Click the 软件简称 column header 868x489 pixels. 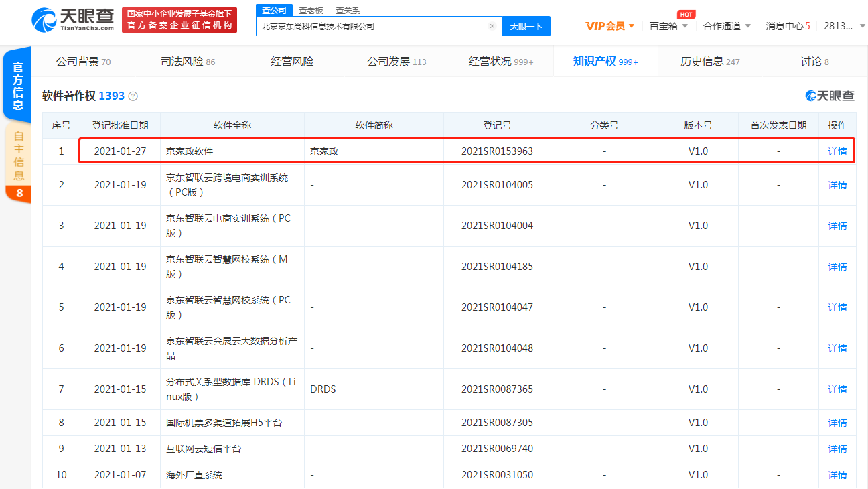(374, 125)
